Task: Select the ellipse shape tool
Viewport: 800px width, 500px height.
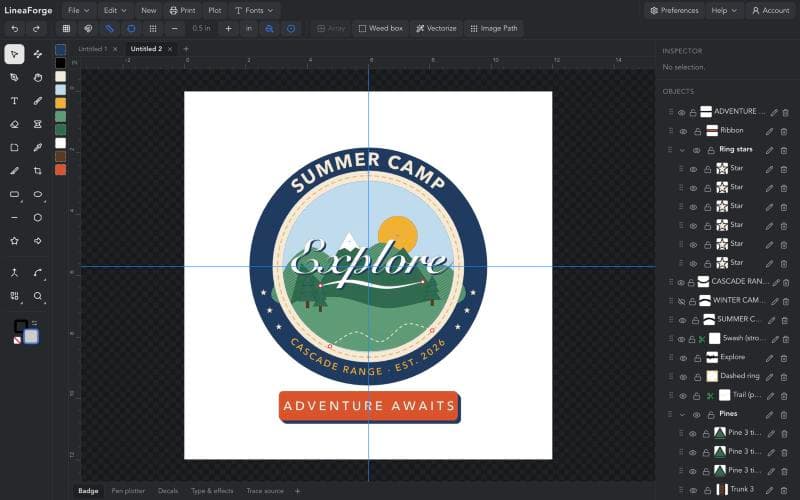Action: coord(38,194)
